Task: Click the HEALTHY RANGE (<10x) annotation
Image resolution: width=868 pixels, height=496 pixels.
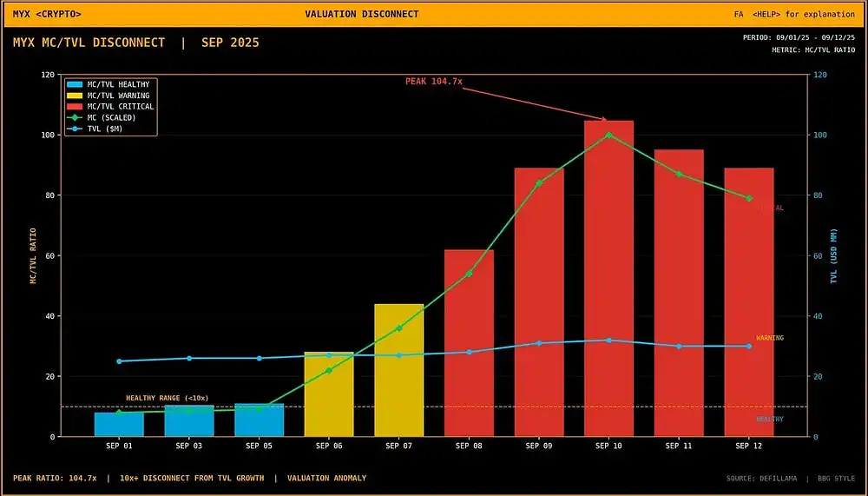Action: coord(168,398)
